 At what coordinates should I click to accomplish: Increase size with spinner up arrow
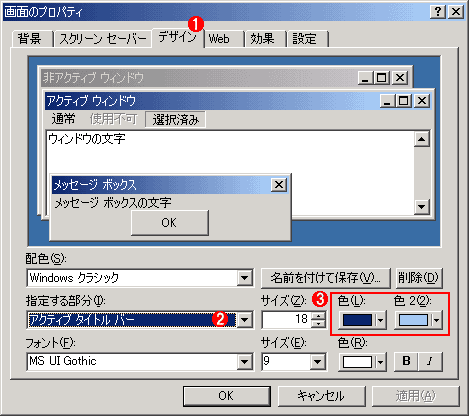(x=319, y=316)
